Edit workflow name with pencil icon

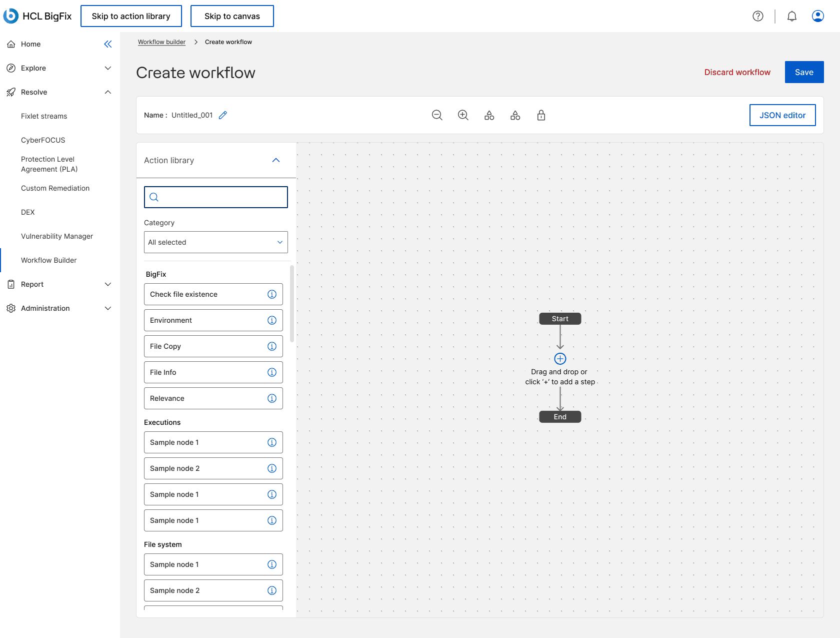pos(223,115)
